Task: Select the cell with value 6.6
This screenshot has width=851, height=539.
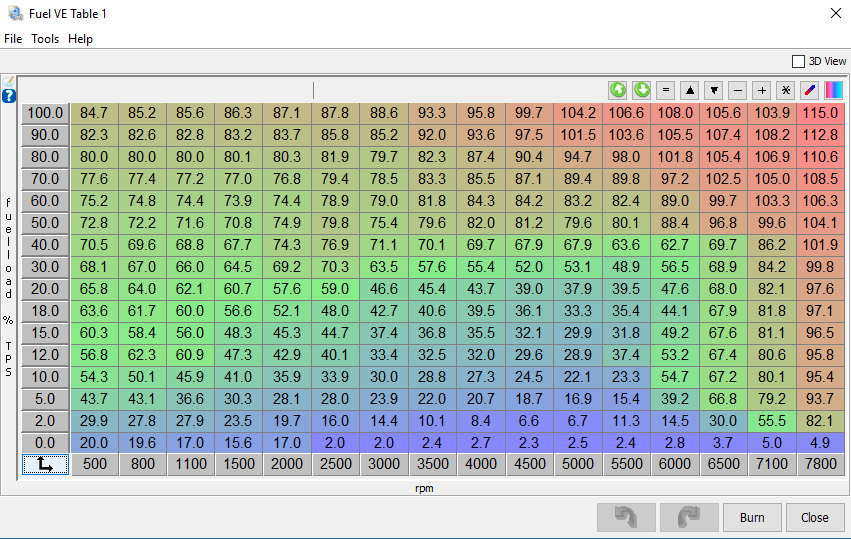Action: tap(529, 421)
